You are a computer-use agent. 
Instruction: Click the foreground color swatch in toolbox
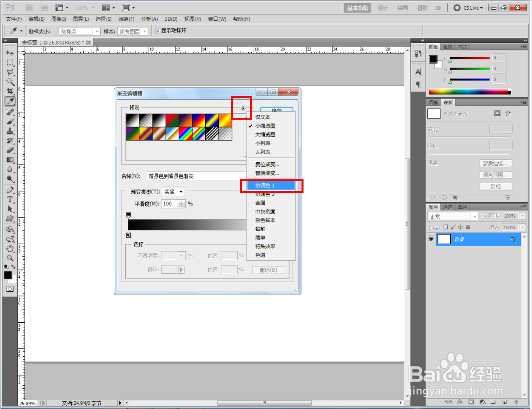click(8, 275)
